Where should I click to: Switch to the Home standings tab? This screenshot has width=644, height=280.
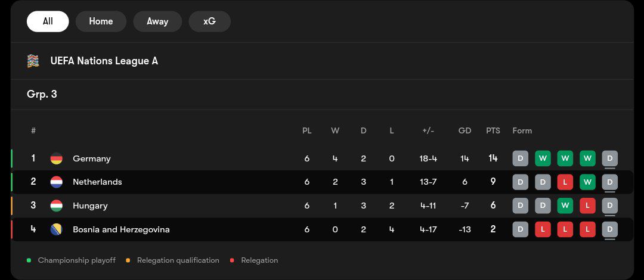pyautogui.click(x=101, y=21)
